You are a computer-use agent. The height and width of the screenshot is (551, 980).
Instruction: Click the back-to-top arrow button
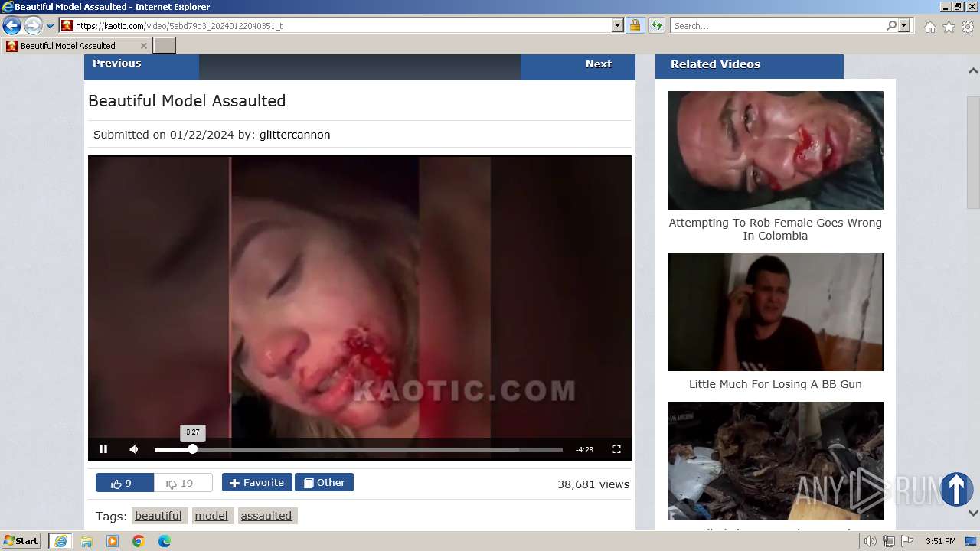tap(956, 489)
